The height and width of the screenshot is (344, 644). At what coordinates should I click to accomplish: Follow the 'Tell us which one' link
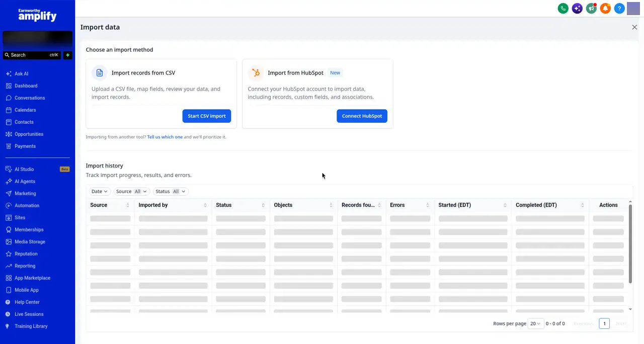click(x=165, y=137)
